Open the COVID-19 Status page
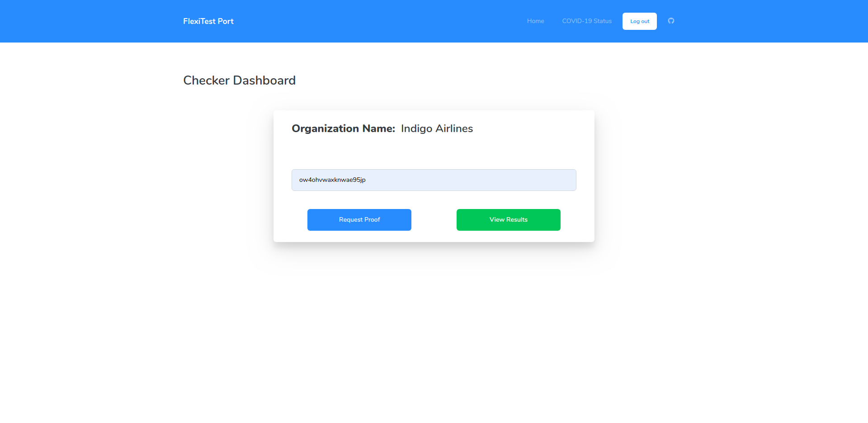The image size is (868, 423). 587,21
